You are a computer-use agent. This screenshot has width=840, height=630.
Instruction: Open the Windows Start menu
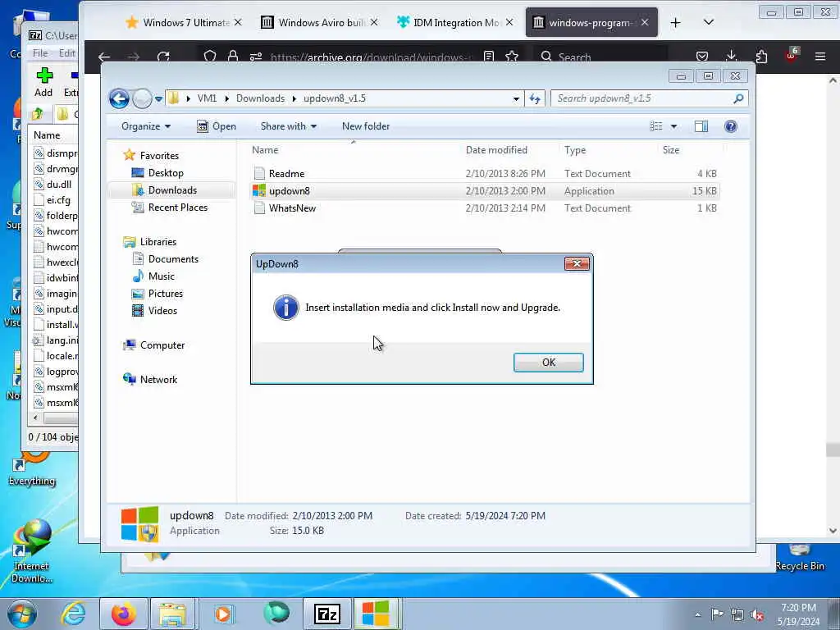coord(21,614)
